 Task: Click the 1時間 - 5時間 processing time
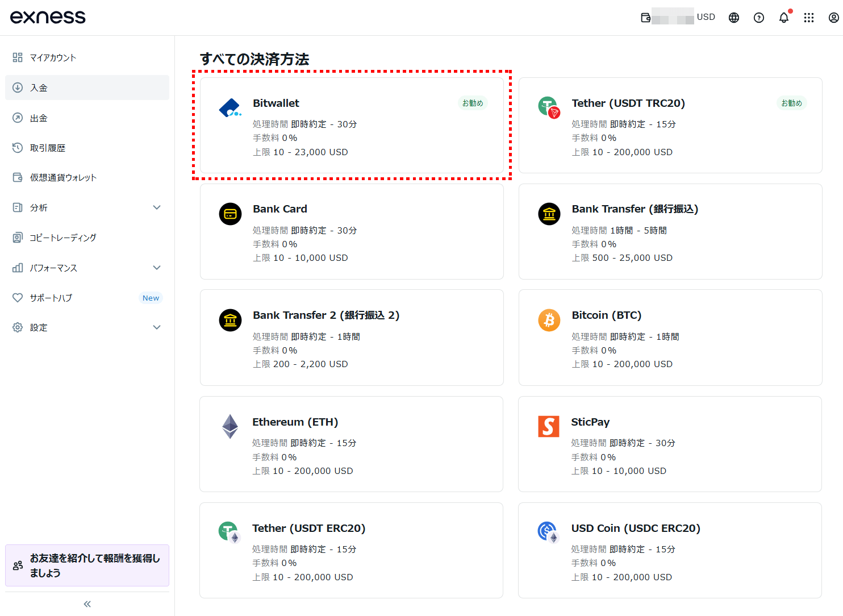(x=638, y=230)
